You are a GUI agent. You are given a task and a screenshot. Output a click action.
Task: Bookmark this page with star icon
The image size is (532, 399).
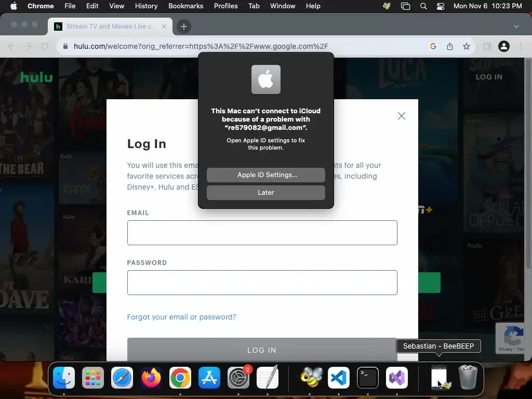[467, 46]
